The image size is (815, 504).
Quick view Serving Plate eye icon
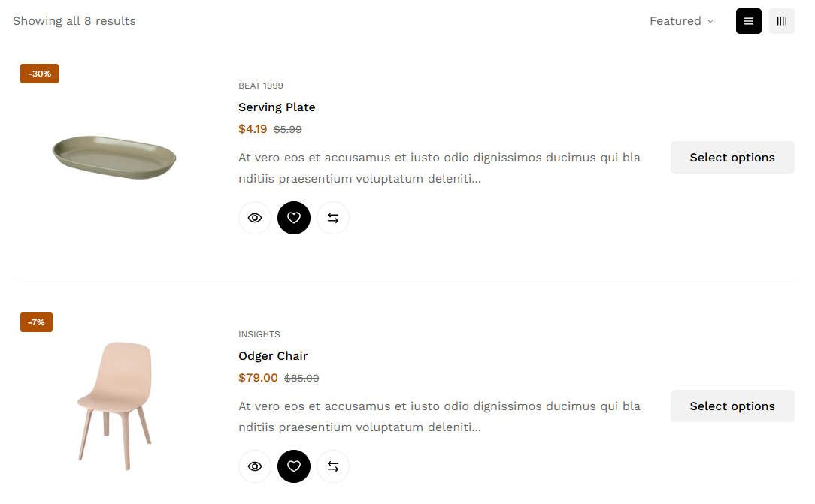coord(255,218)
